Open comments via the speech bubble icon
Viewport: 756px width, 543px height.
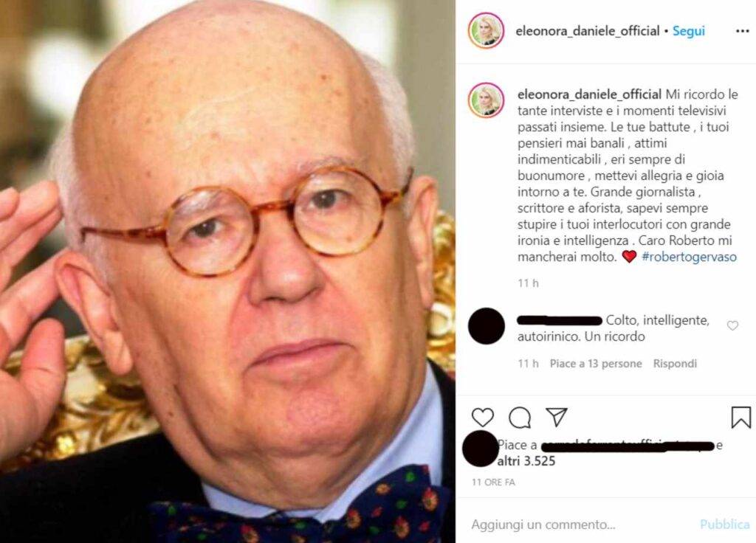tap(520, 418)
